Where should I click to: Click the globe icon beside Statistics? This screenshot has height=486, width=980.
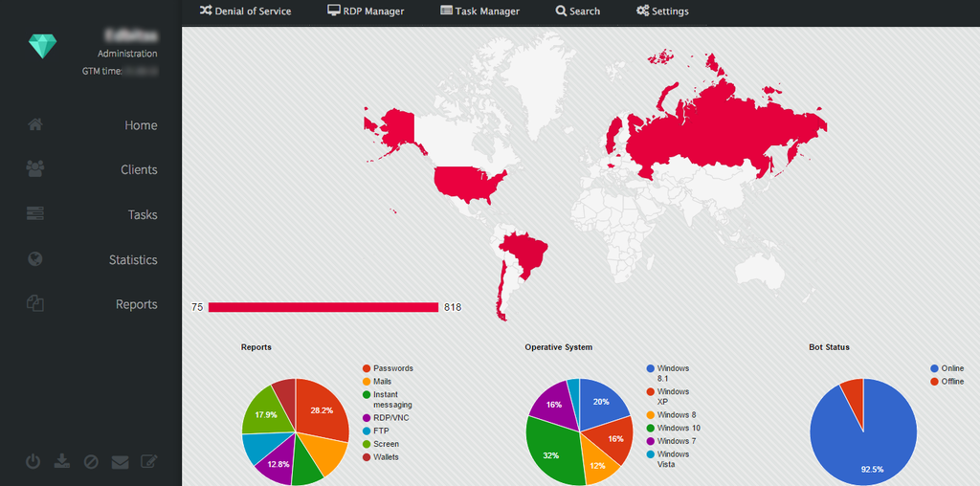35,258
